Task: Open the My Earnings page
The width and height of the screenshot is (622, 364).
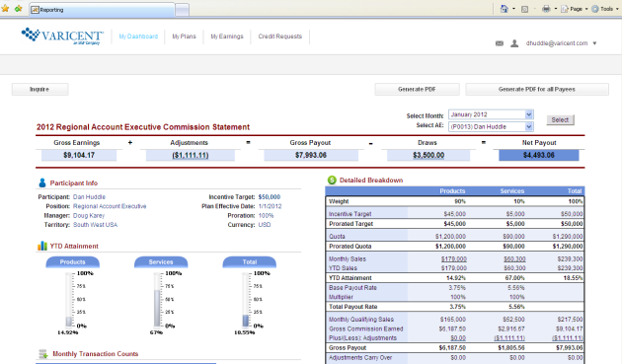Action: click(x=227, y=36)
